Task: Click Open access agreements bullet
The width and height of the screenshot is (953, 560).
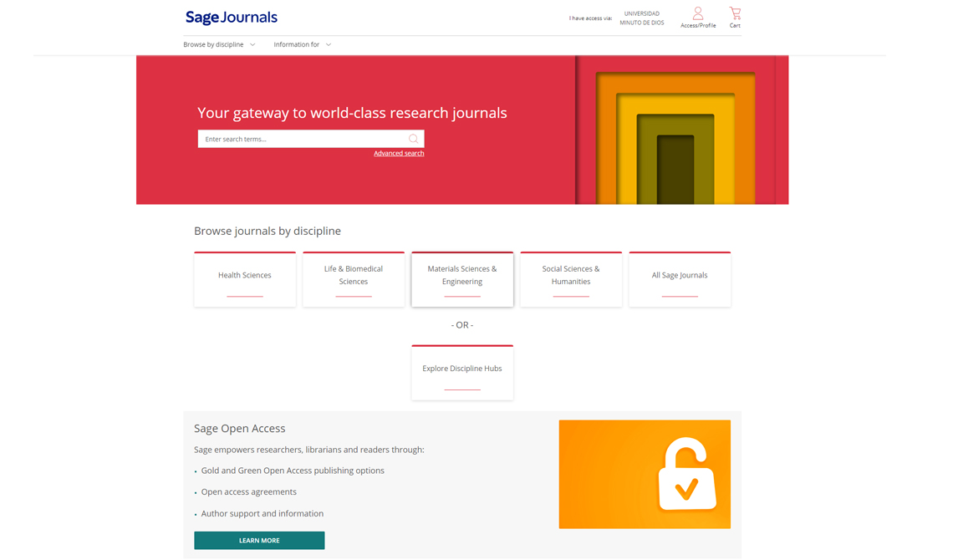Action: click(249, 492)
